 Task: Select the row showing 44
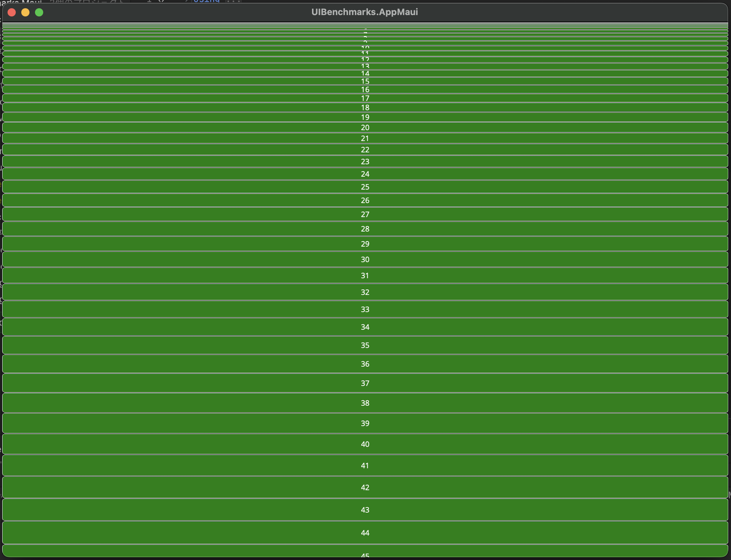[x=365, y=533]
